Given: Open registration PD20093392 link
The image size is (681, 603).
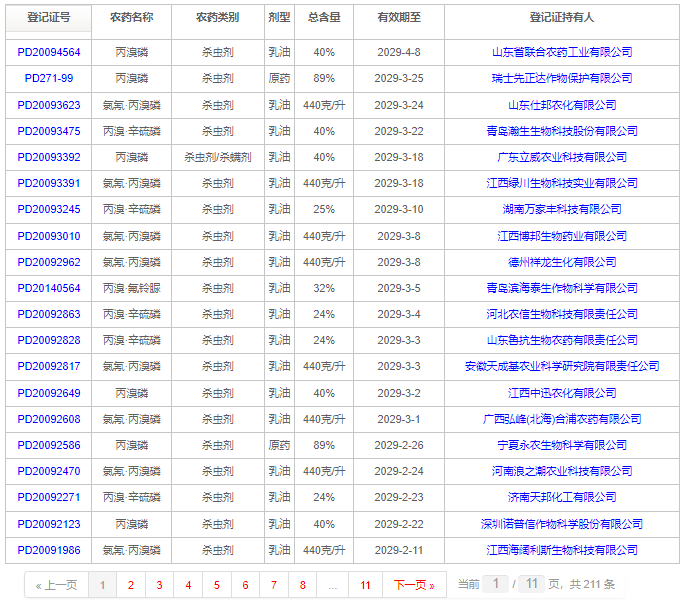Looking at the screenshot, I should click(x=49, y=158).
